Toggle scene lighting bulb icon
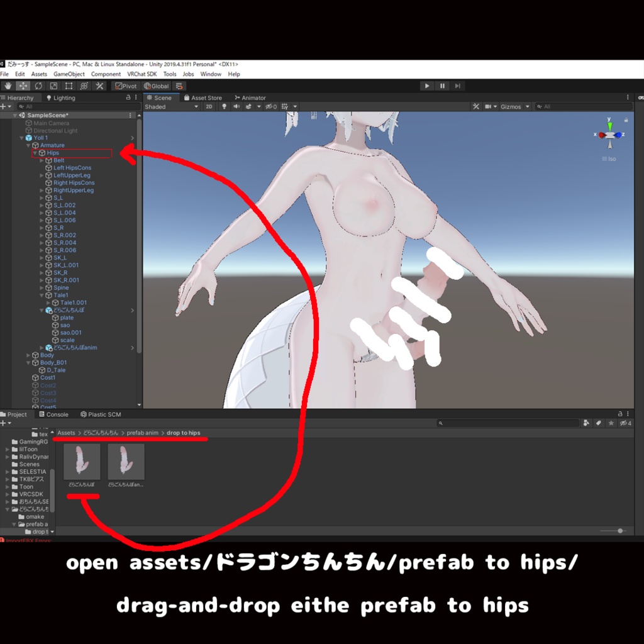Image resolution: width=644 pixels, height=644 pixels. (x=225, y=107)
